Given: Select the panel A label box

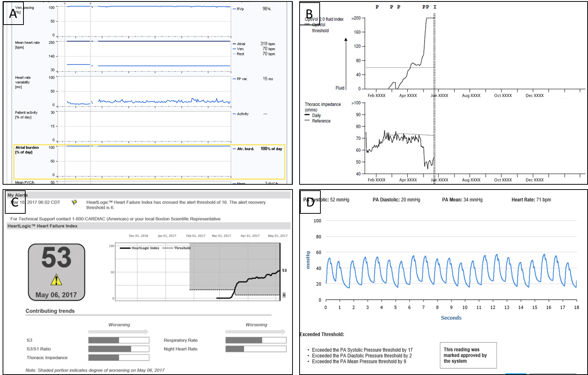Looking at the screenshot, I should coord(13,13).
